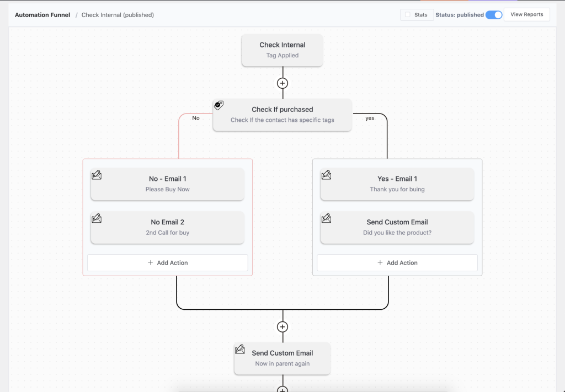Click Add Action in the No branch
Screen dimensions: 565x392
pyautogui.click(x=167, y=262)
